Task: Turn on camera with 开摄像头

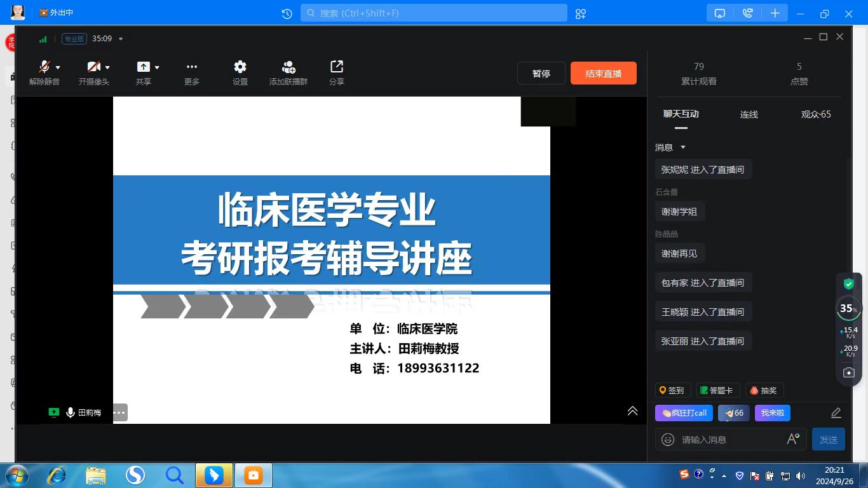Action: [93, 67]
